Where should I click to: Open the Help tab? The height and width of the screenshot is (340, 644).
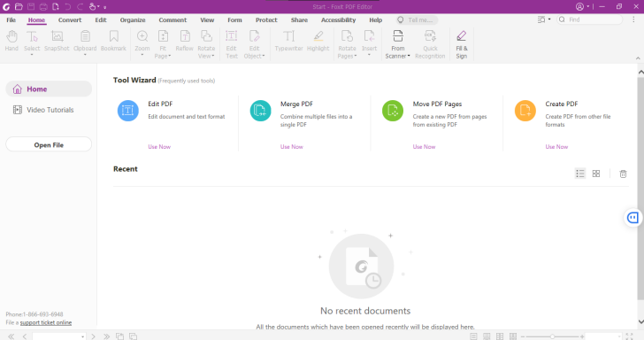pyautogui.click(x=375, y=19)
